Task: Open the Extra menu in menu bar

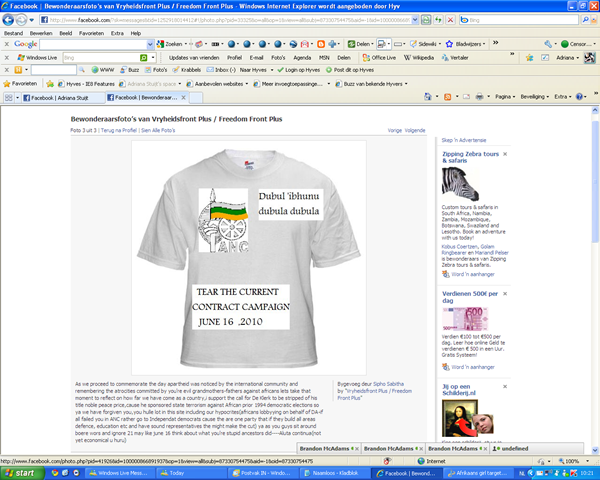Action: (117, 33)
